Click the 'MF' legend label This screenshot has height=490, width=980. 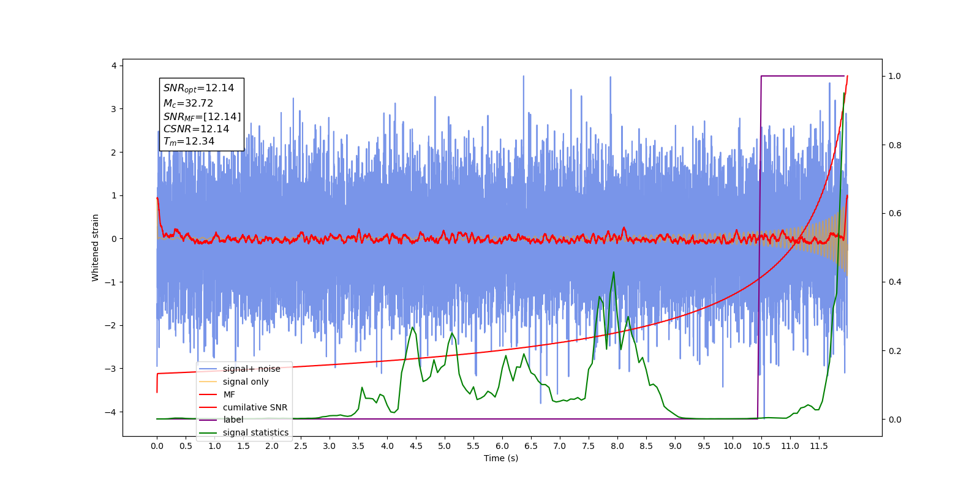(x=229, y=394)
